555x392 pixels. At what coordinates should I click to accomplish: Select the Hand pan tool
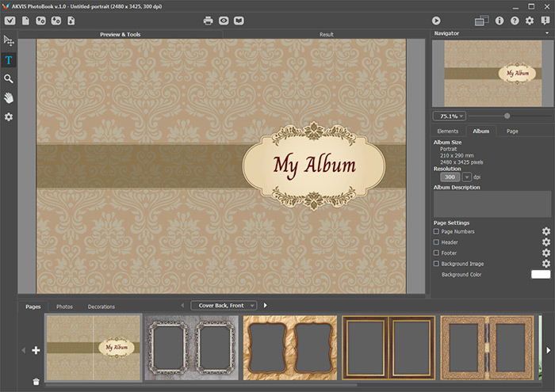click(x=9, y=97)
